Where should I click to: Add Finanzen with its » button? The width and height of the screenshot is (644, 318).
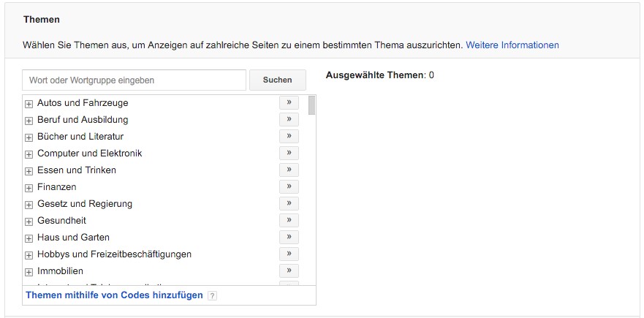point(289,187)
